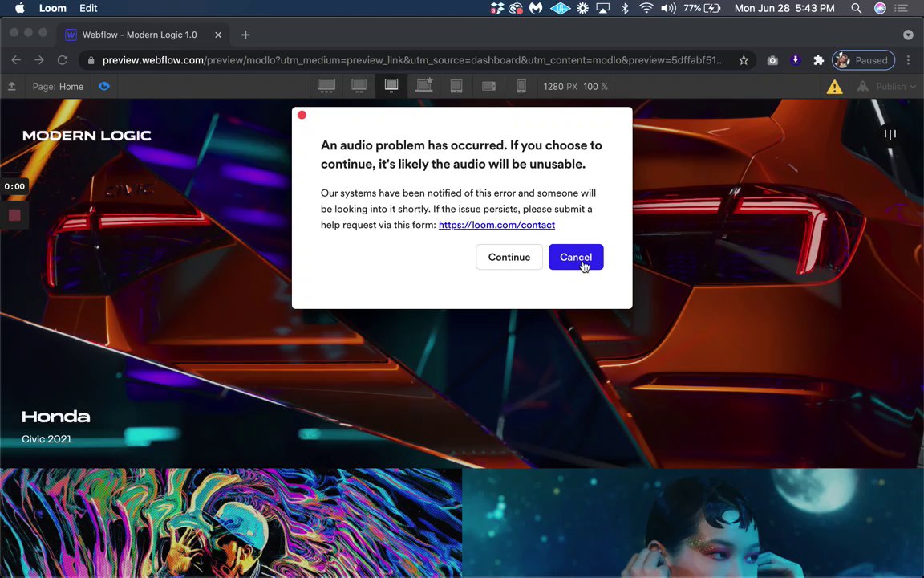Open a new tab with the plus button
The image size is (924, 578).
[245, 35]
